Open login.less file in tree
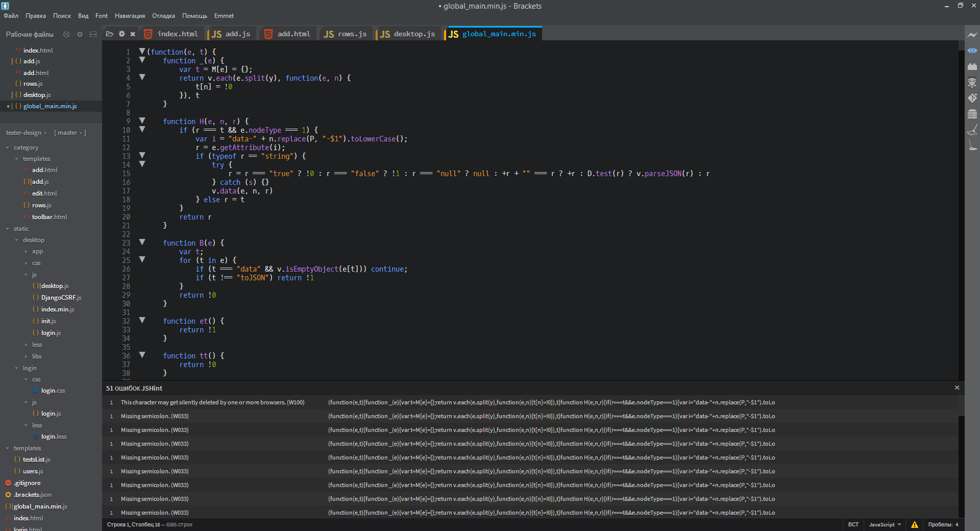This screenshot has width=980, height=531. coord(54,437)
